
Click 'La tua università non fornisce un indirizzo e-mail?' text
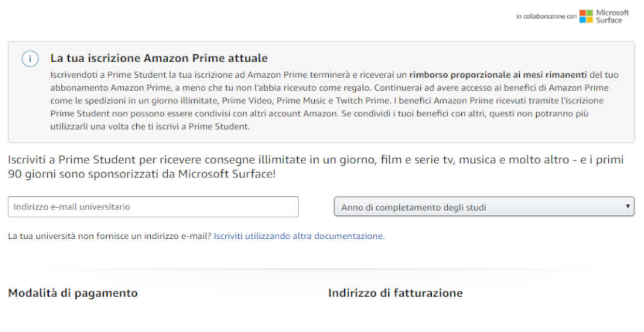(110, 236)
